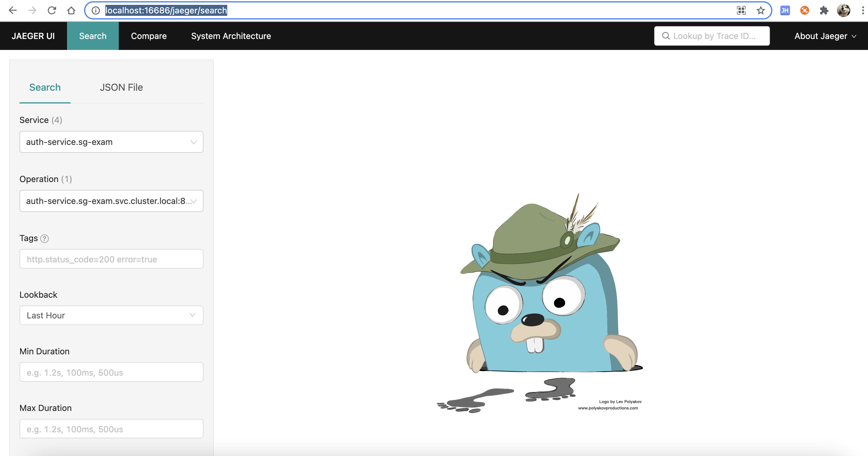Click the magnifier icon in Trace ID lookup
Viewport: 868px width, 456px height.
[x=666, y=36]
